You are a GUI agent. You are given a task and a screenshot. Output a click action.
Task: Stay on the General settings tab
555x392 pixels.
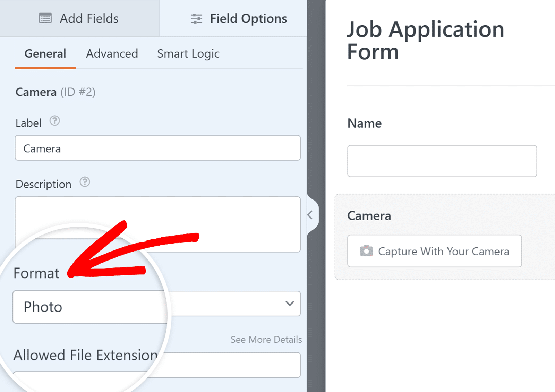pos(45,53)
